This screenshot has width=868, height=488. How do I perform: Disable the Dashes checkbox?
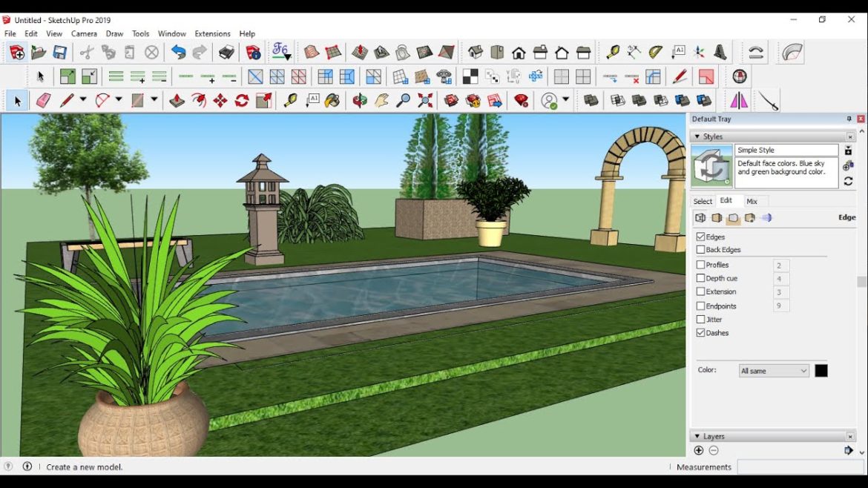[x=700, y=333]
